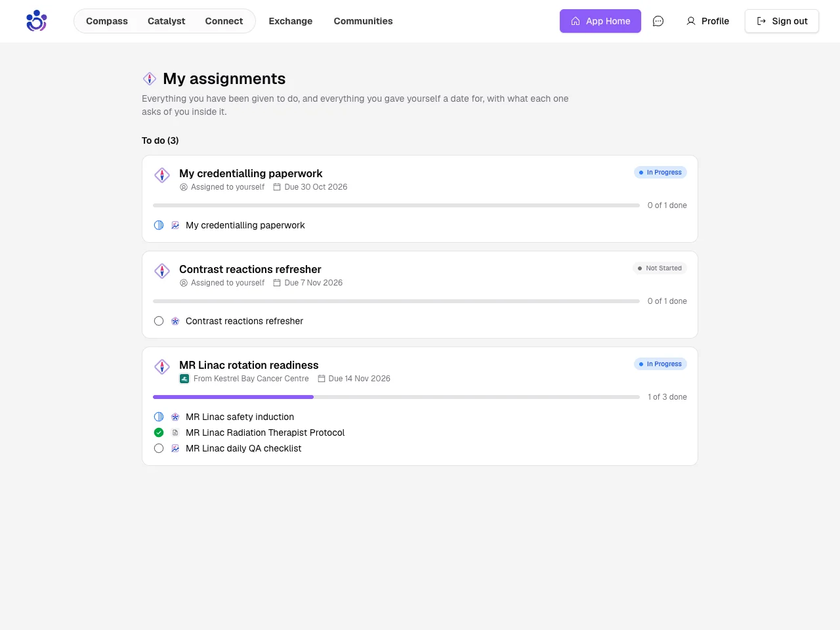This screenshot has height=630, width=840.
Task: Click calendar icon beside Due 14 Nov 2026
Action: click(322, 379)
